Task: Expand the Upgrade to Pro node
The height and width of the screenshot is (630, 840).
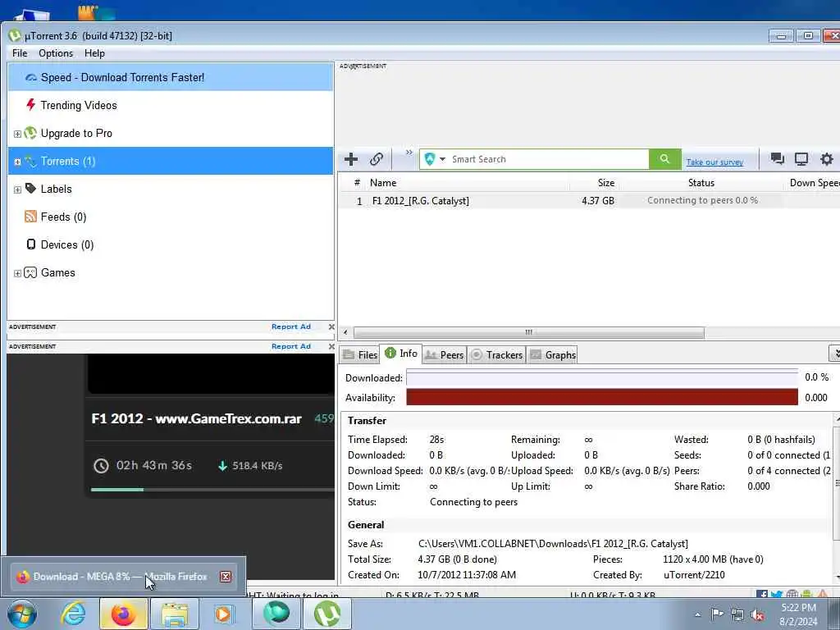Action: (17, 134)
